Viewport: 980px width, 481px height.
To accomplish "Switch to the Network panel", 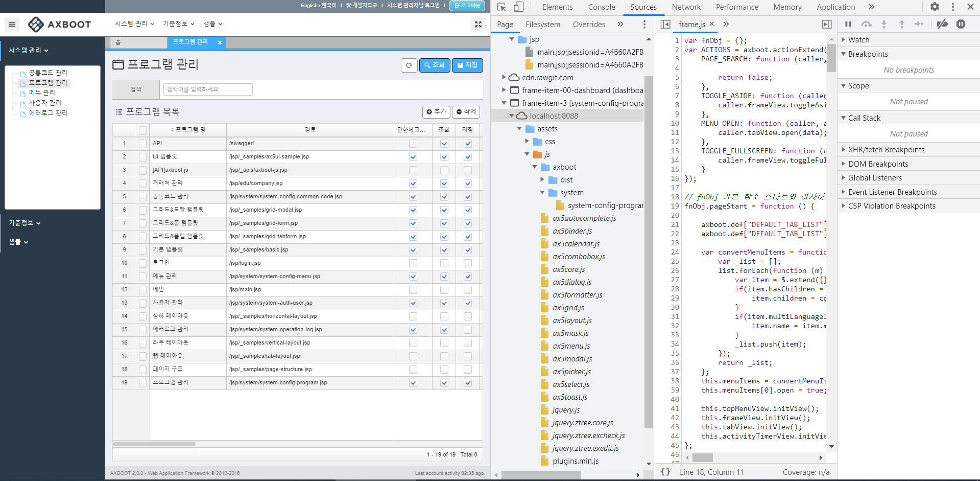I will click(686, 7).
